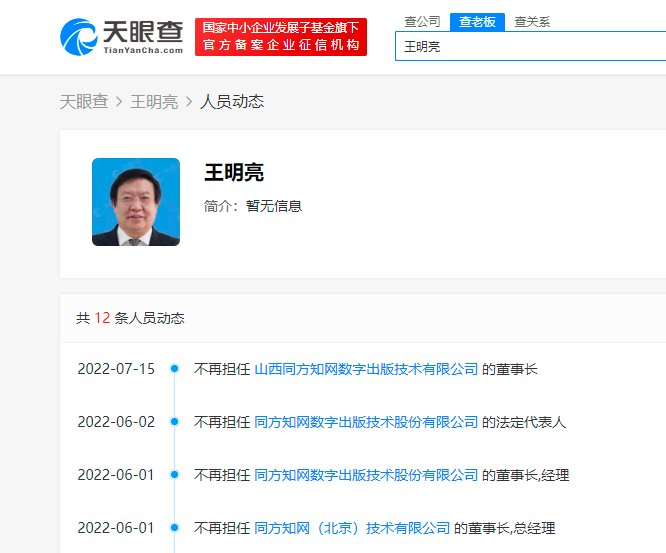The height and width of the screenshot is (553, 666).
Task: Open the 查关系 tab
Action: 532,22
